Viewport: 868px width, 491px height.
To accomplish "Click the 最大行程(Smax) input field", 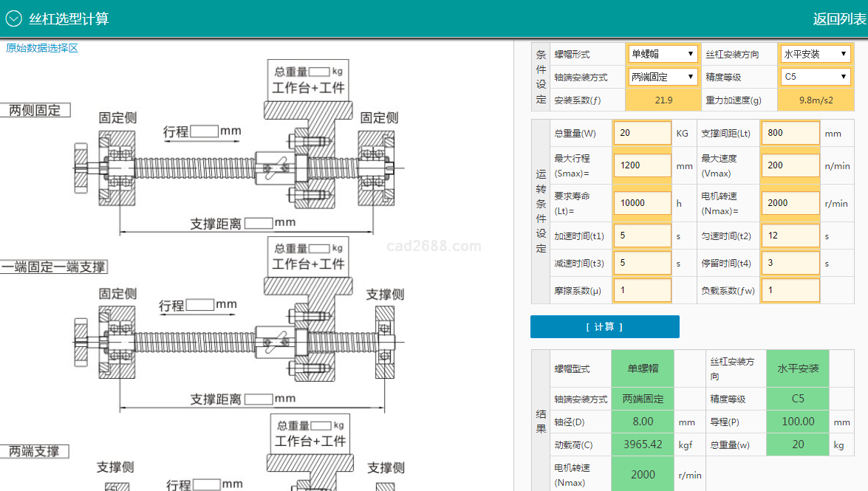I will 642,165.
